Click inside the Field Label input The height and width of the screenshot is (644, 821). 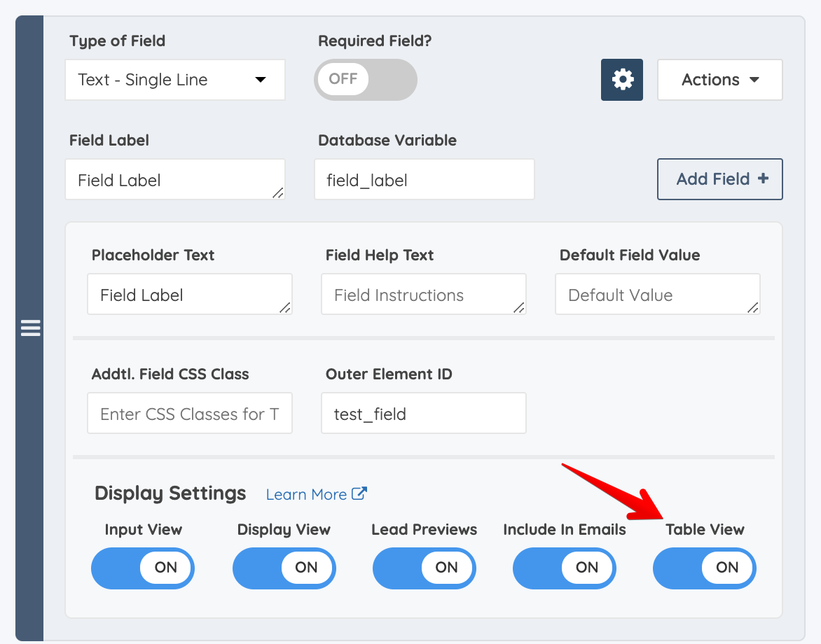[x=174, y=179]
